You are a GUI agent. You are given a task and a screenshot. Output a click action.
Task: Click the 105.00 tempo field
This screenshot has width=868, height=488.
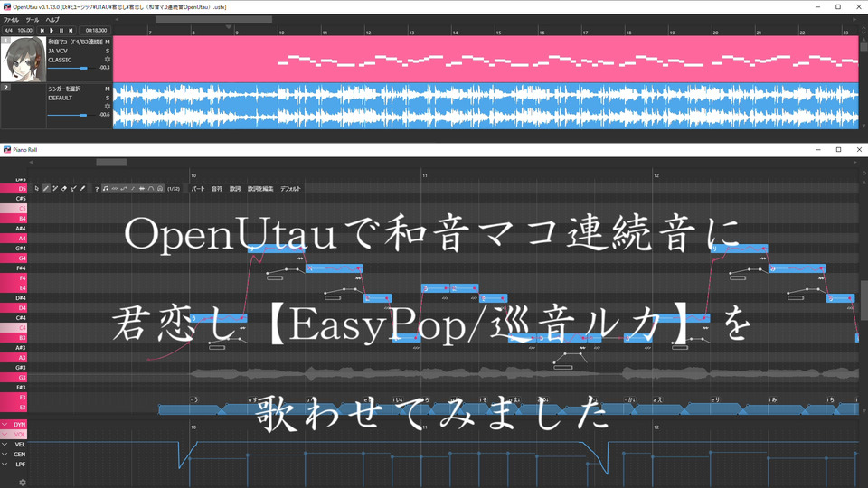point(24,31)
